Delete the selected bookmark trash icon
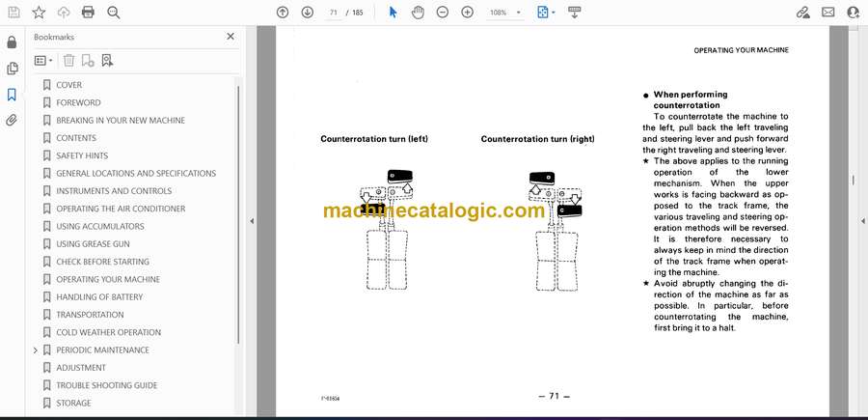This screenshot has height=420, width=868. tap(68, 61)
